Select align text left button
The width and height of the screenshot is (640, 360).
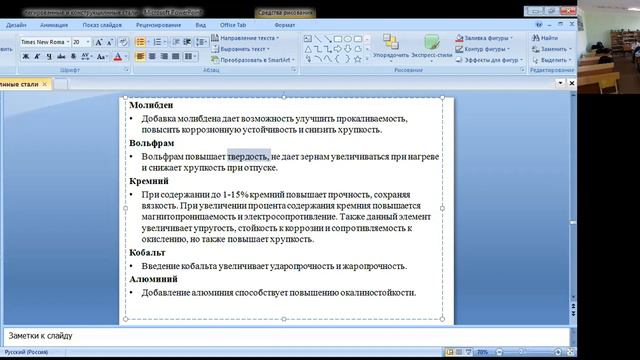pyautogui.click(x=140, y=56)
